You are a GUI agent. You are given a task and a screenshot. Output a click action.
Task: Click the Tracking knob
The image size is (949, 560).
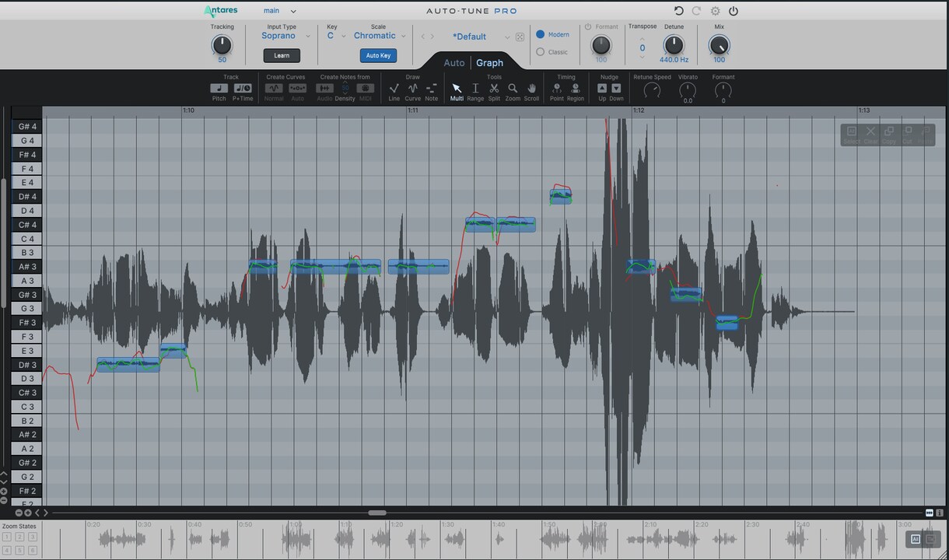[x=222, y=44]
